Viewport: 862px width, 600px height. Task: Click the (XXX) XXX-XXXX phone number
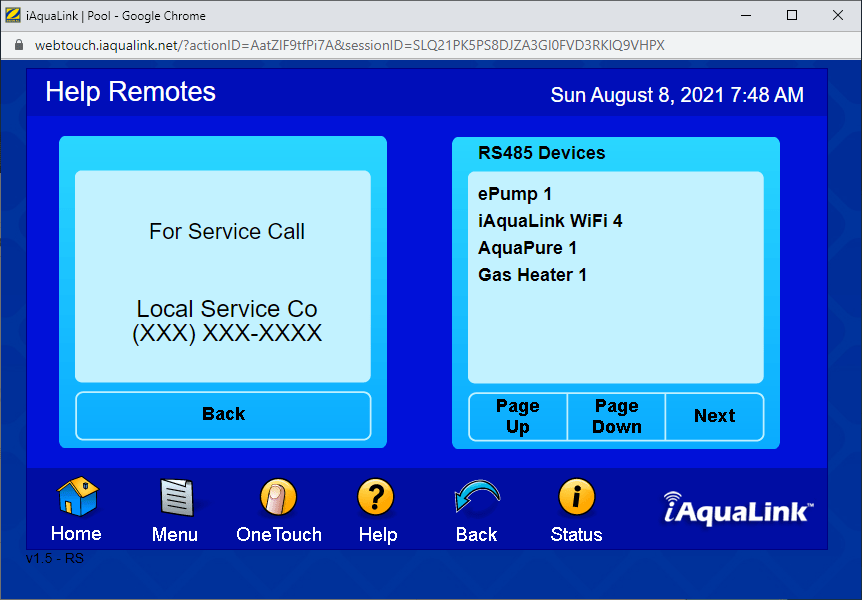(227, 333)
